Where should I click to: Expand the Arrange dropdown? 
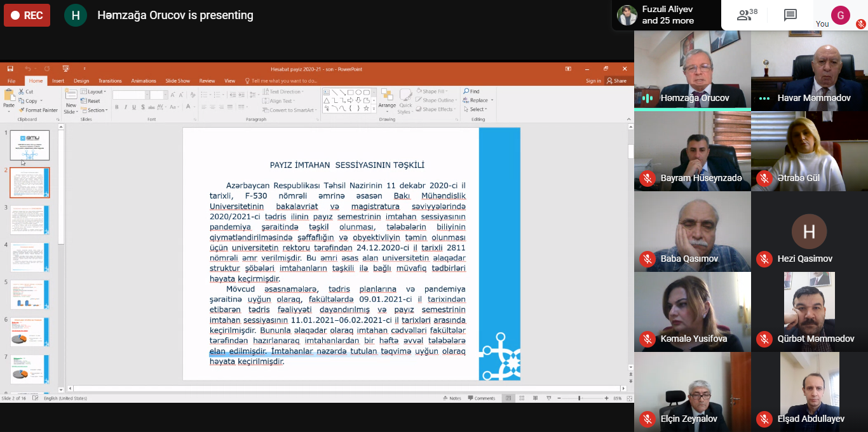pyautogui.click(x=387, y=100)
